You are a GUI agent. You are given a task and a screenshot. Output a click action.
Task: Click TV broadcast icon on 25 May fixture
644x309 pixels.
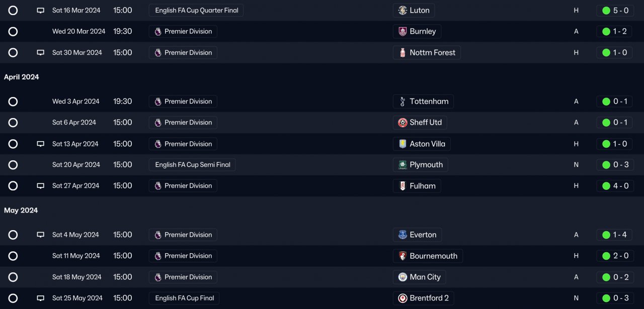[x=41, y=298]
